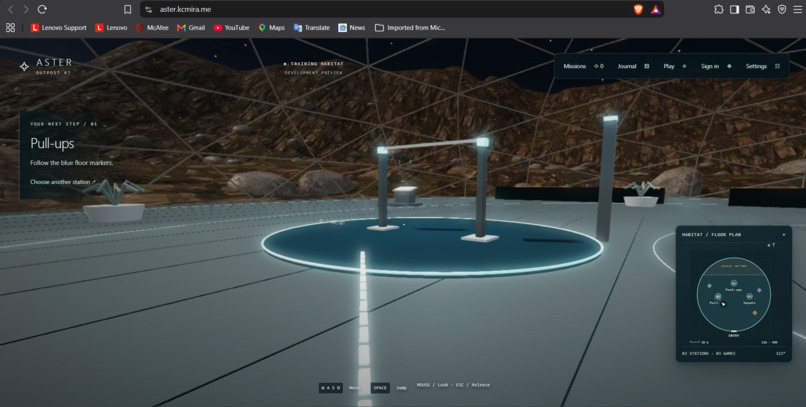
Task: Expand the Imported from Mic... bookmarks folder
Action: point(410,28)
